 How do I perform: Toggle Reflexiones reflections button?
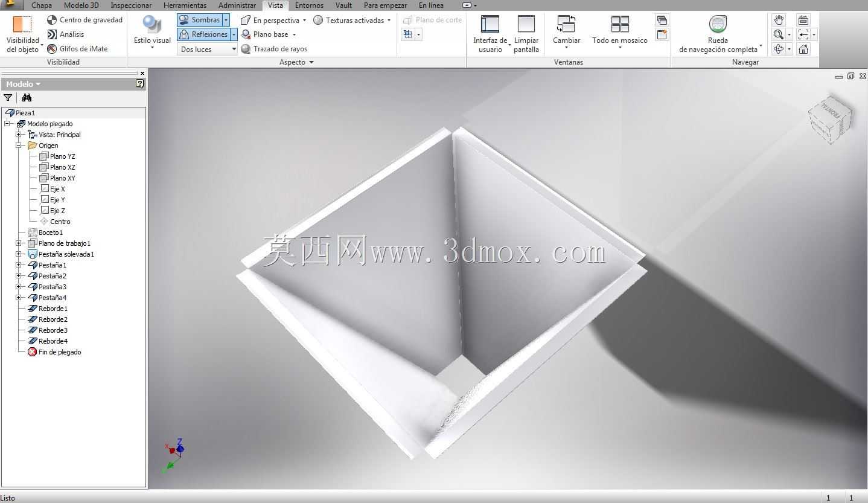click(x=203, y=34)
